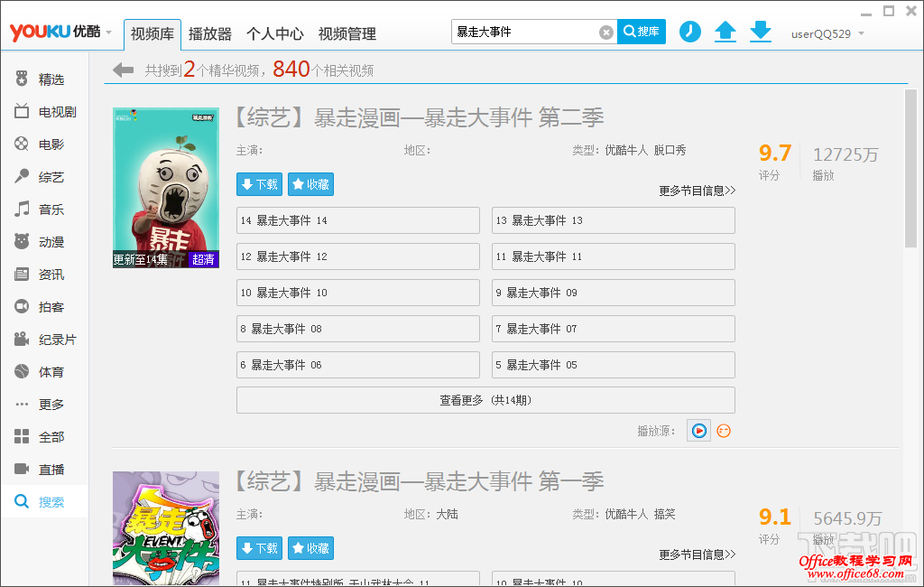Click the 搜库 search button

[642, 32]
